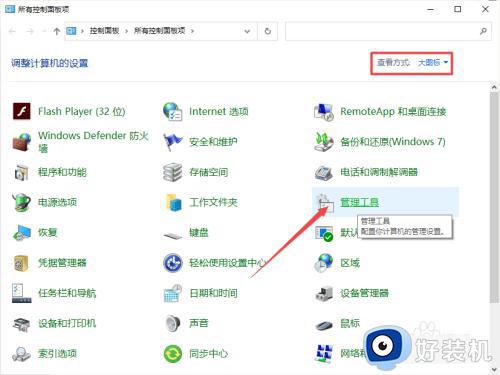The width and height of the screenshot is (500, 375).
Task: Click the Internet 选项 globe icon
Action: coord(173,111)
